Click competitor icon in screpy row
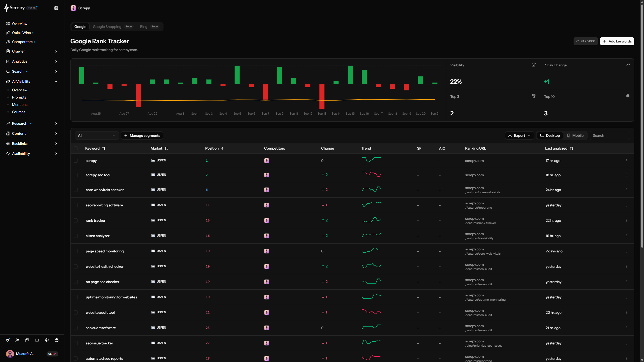 click(x=267, y=161)
